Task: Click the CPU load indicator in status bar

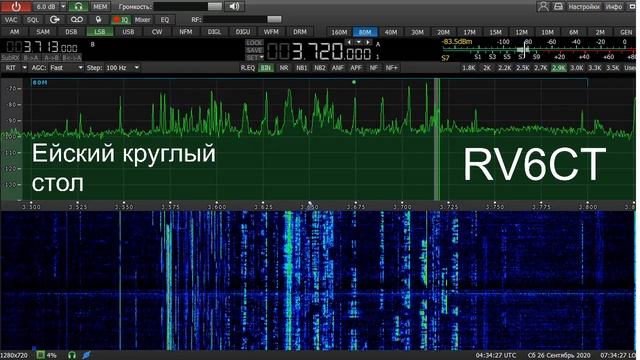Action: click(47, 355)
